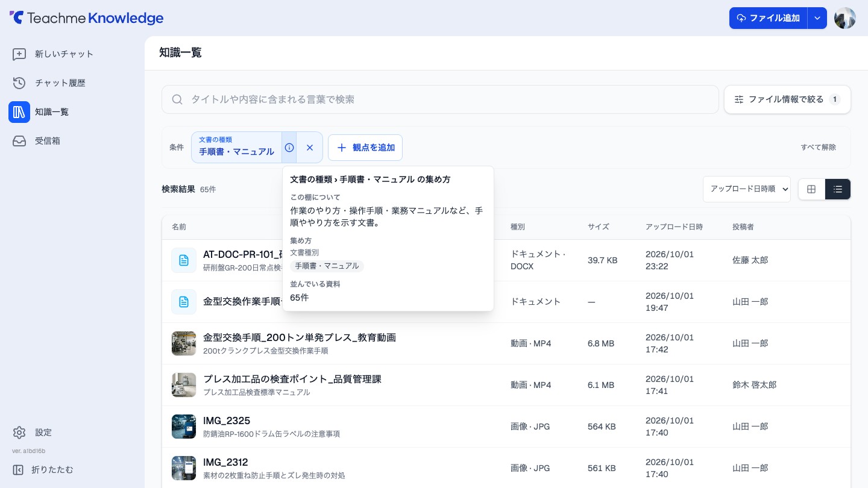The image size is (868, 488).
Task: Open チャット履歴 in the sidebar
Action: [60, 83]
